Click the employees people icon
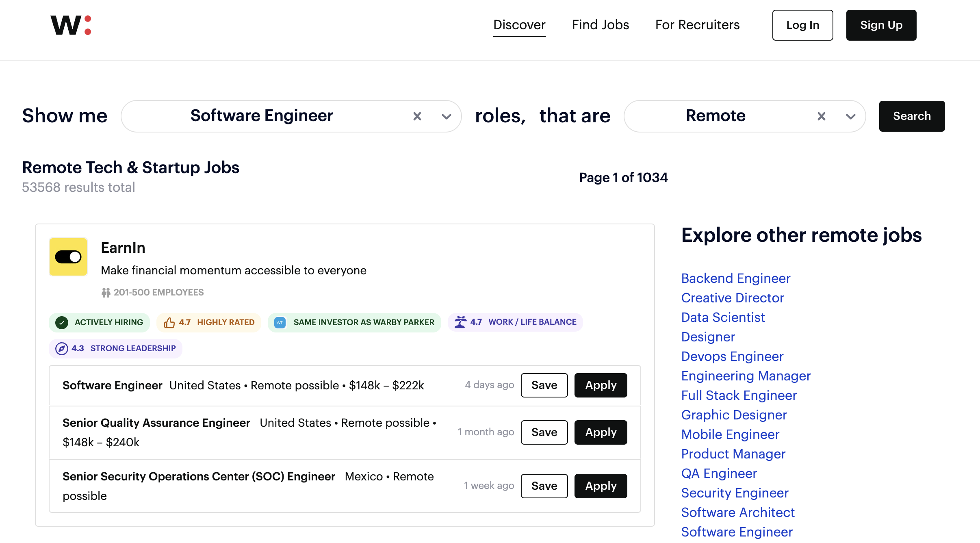 [x=106, y=293]
